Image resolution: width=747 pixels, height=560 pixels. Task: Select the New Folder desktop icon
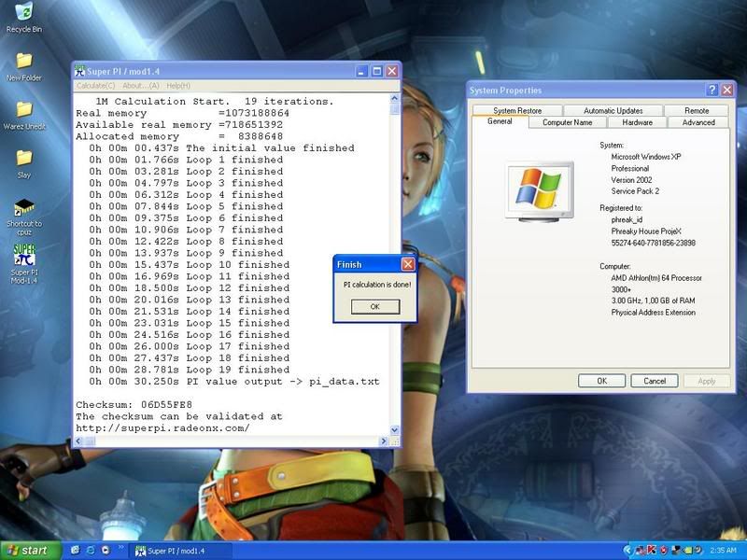click(x=23, y=62)
